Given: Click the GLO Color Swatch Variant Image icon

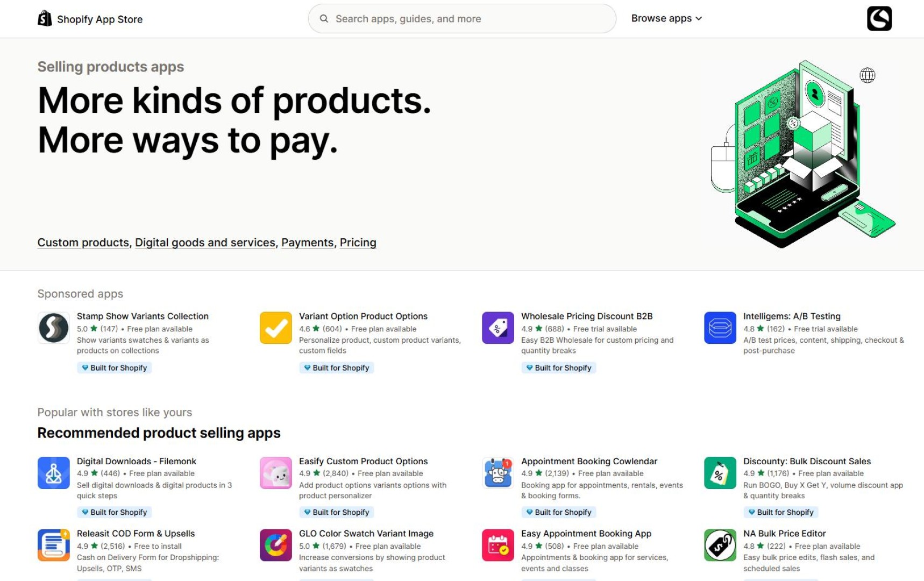Looking at the screenshot, I should tap(275, 545).
